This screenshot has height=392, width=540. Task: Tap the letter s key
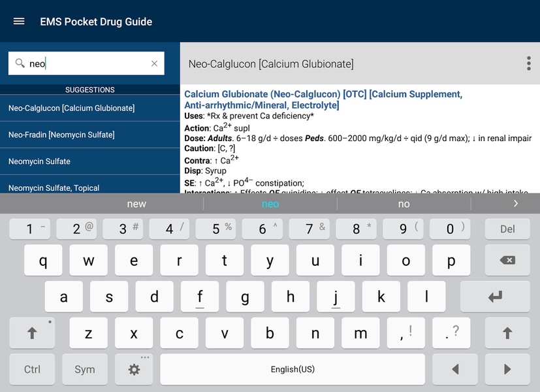tap(109, 297)
